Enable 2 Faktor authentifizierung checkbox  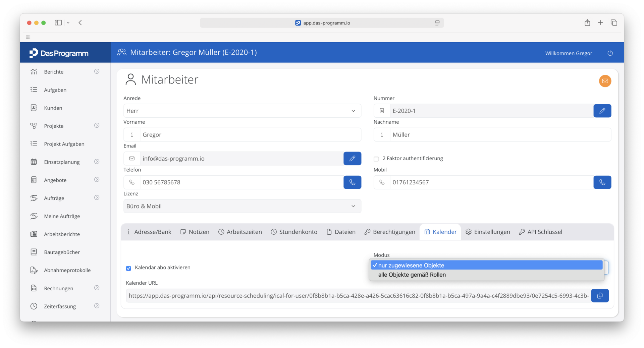point(376,159)
